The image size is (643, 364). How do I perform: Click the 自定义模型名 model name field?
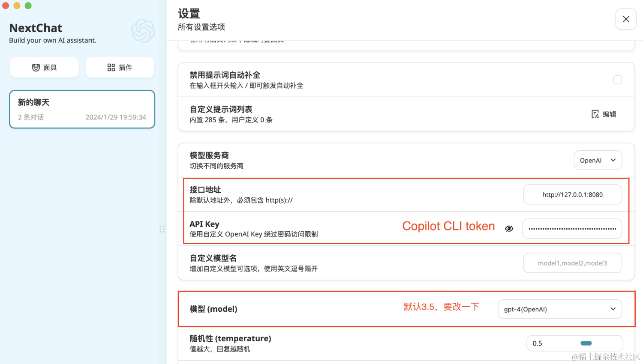(572, 263)
